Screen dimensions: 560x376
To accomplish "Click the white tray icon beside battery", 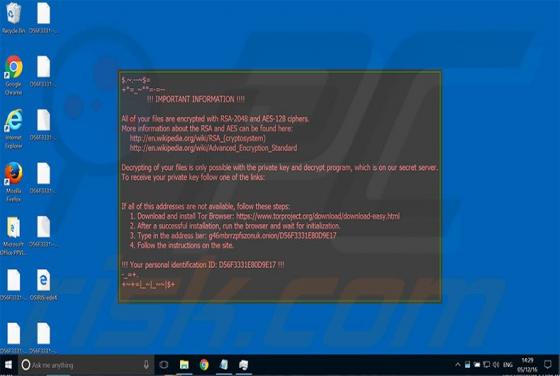I will (477, 365).
